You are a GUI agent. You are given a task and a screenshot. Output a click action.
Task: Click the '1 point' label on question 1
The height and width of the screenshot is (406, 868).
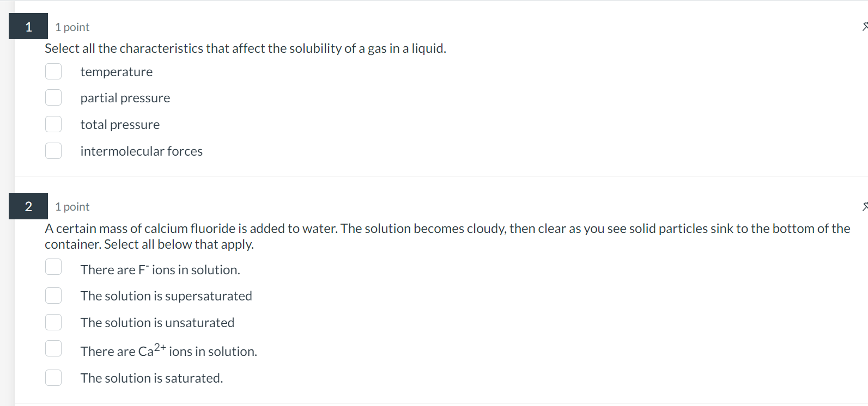coord(71,27)
